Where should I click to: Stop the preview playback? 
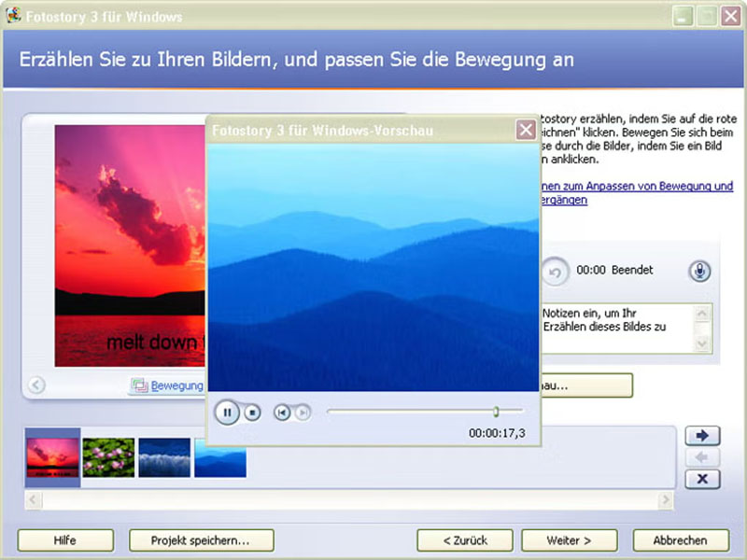(252, 413)
